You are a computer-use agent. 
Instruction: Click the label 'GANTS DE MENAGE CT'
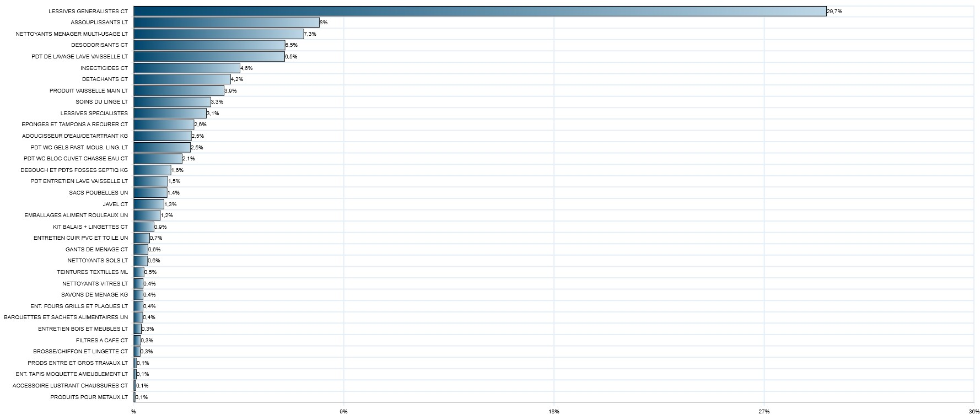(x=96, y=249)
